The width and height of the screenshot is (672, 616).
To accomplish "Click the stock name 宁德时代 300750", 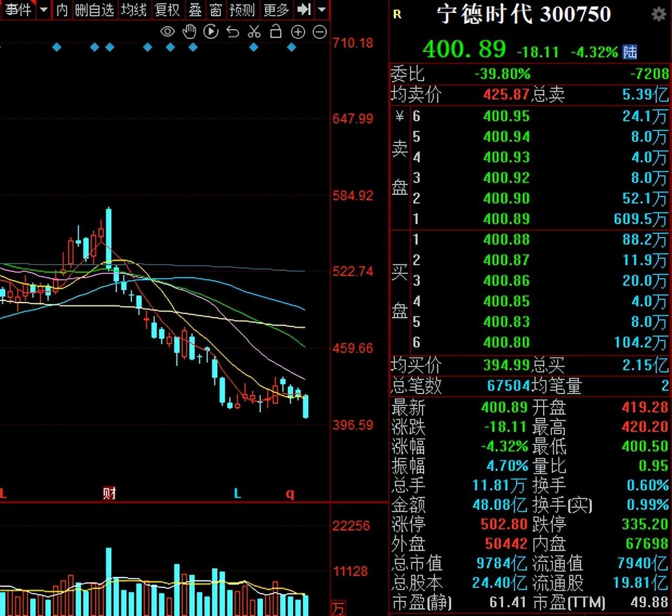I will (524, 14).
